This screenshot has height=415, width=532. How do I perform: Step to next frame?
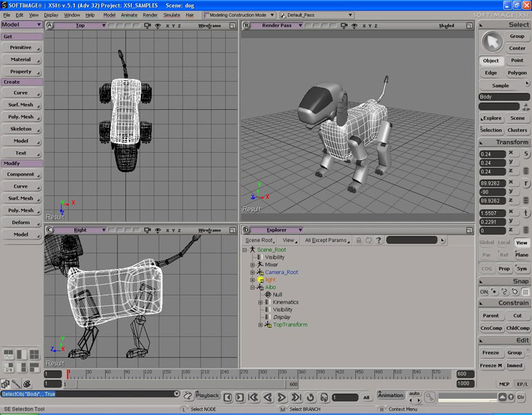[x=240, y=397]
